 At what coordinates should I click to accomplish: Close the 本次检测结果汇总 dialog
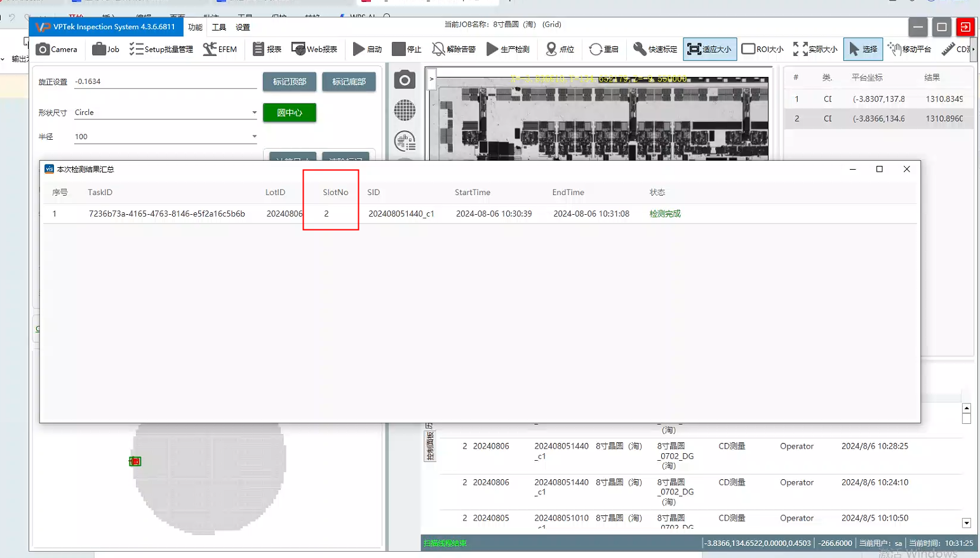[907, 169]
